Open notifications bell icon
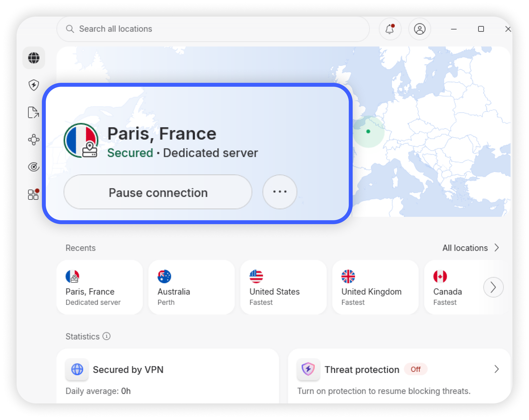 390,29
